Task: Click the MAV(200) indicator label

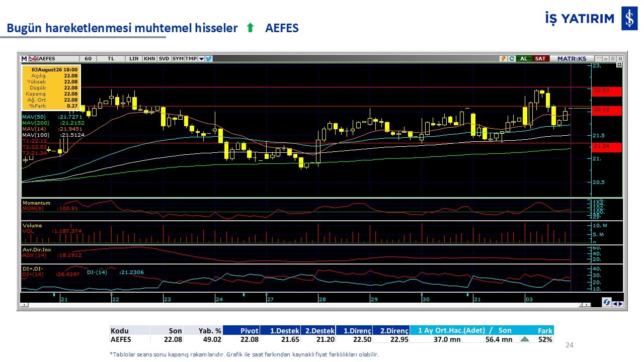Action: click(36, 123)
